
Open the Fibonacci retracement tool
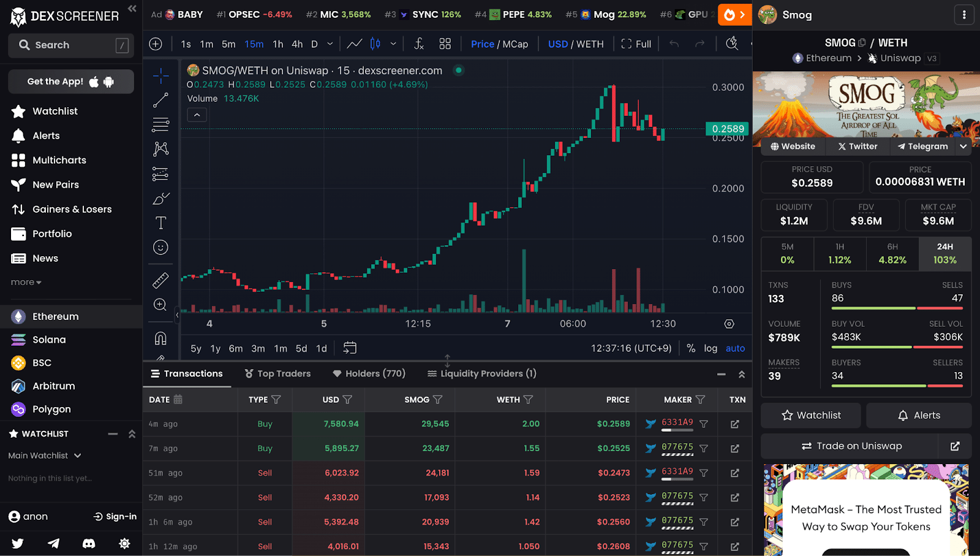click(x=160, y=124)
